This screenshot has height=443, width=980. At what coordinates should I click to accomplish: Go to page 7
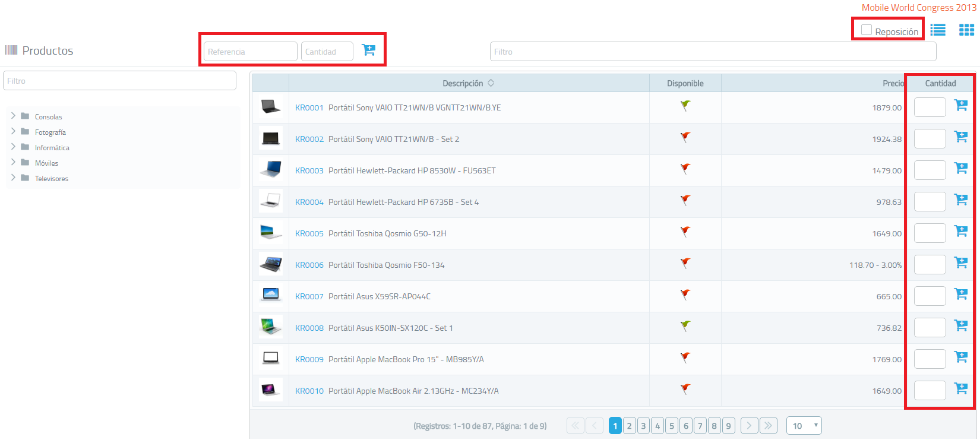[700, 426]
